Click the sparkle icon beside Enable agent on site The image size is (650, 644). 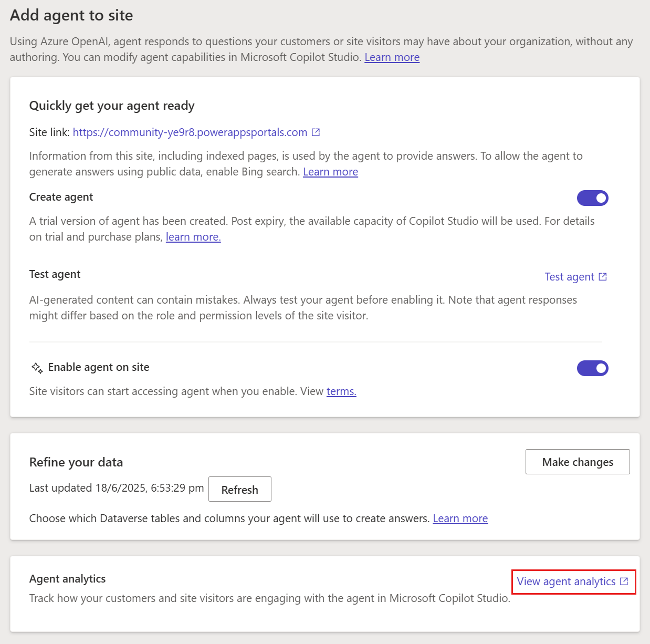(37, 368)
